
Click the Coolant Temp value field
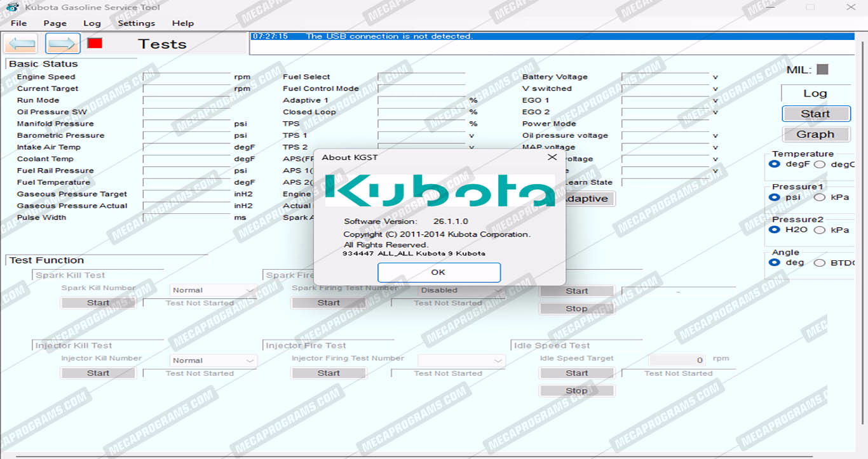pyautogui.click(x=187, y=159)
